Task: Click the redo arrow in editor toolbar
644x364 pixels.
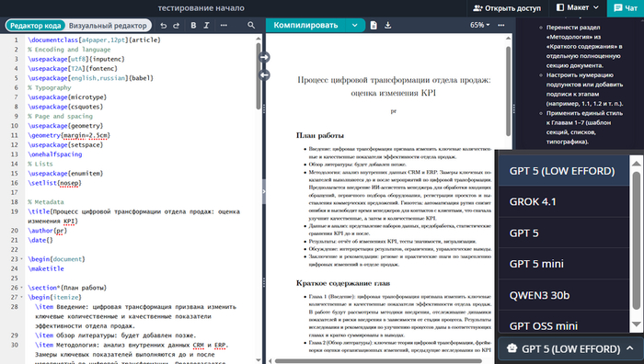Action: pyautogui.click(x=177, y=26)
